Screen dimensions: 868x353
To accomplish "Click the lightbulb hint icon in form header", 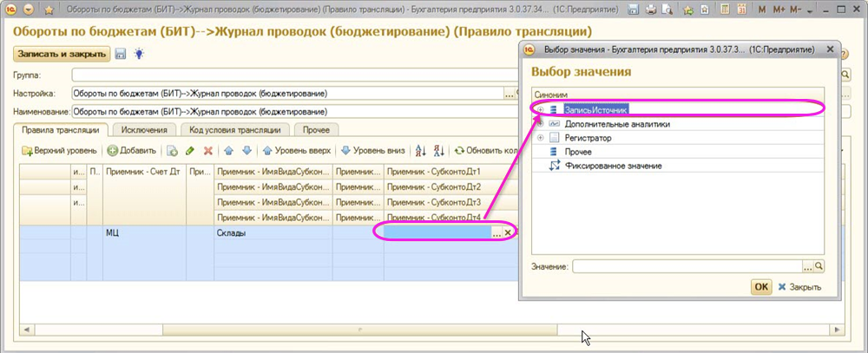I will (x=137, y=54).
